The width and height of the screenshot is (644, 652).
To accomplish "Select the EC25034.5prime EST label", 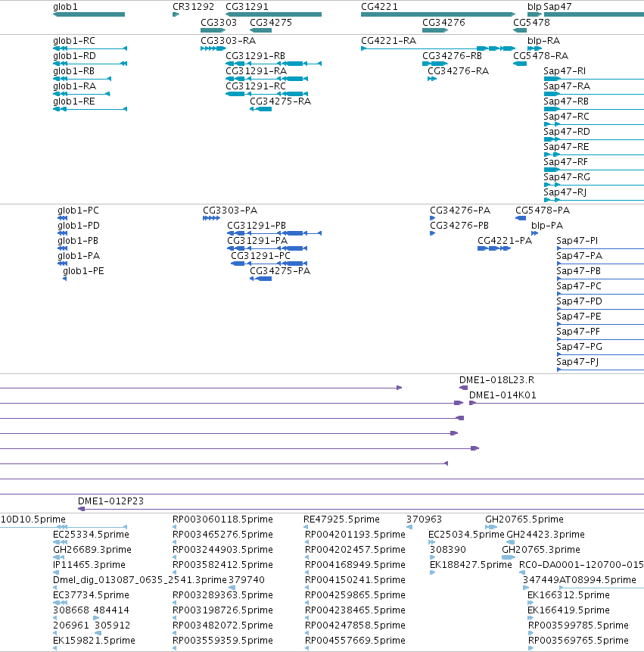I will (x=466, y=535).
